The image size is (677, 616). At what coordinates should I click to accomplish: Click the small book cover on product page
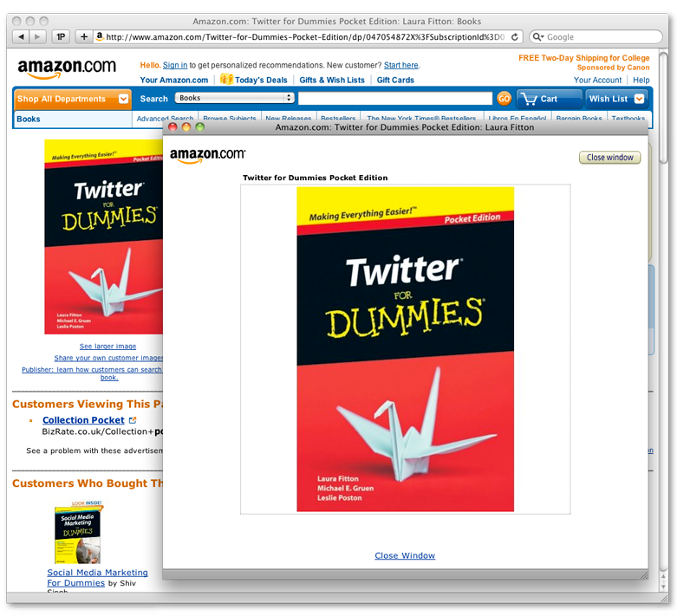pyautogui.click(x=104, y=237)
